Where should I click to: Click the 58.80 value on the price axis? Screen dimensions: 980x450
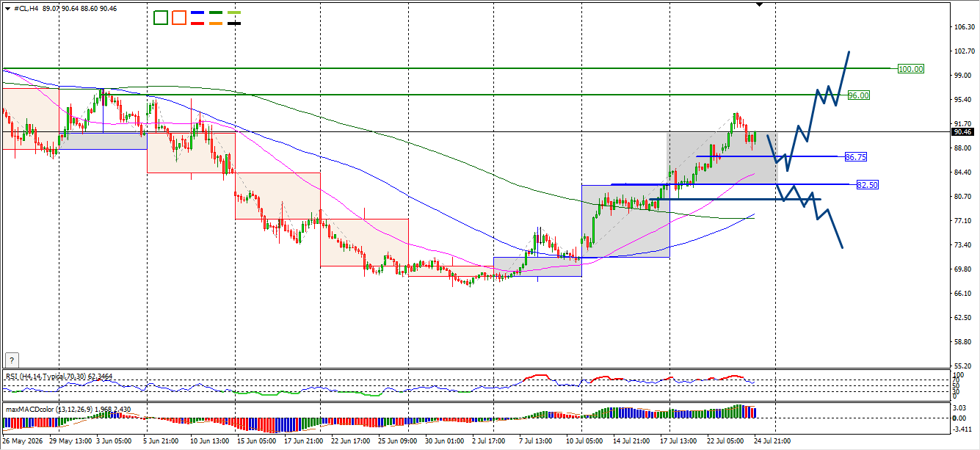click(x=962, y=342)
